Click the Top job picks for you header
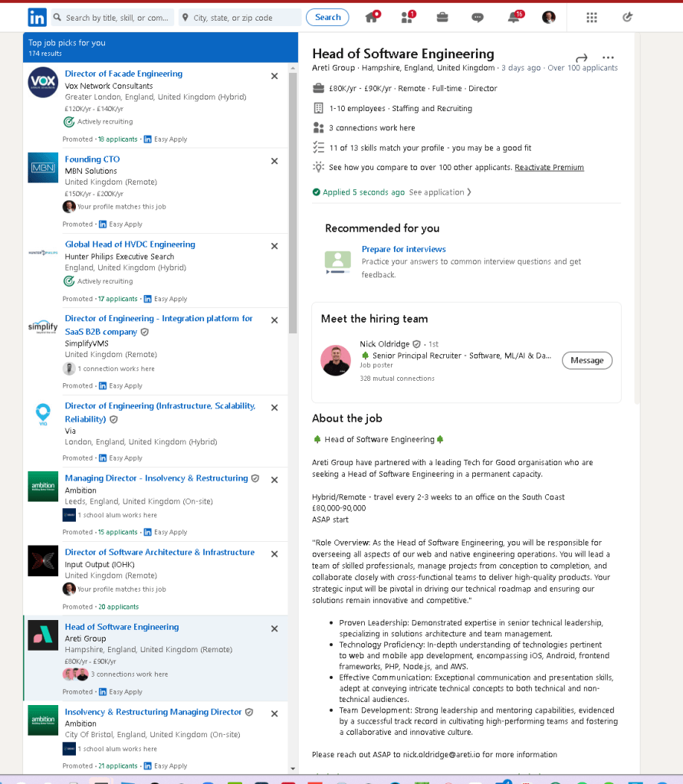 (x=67, y=43)
